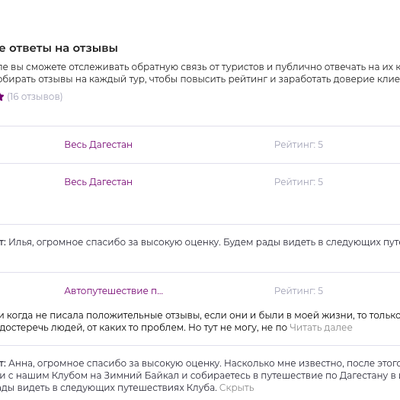This screenshot has width=400, height=400.
Task: Click the review line "Но тут не могу"
Action: [x=143, y=327]
